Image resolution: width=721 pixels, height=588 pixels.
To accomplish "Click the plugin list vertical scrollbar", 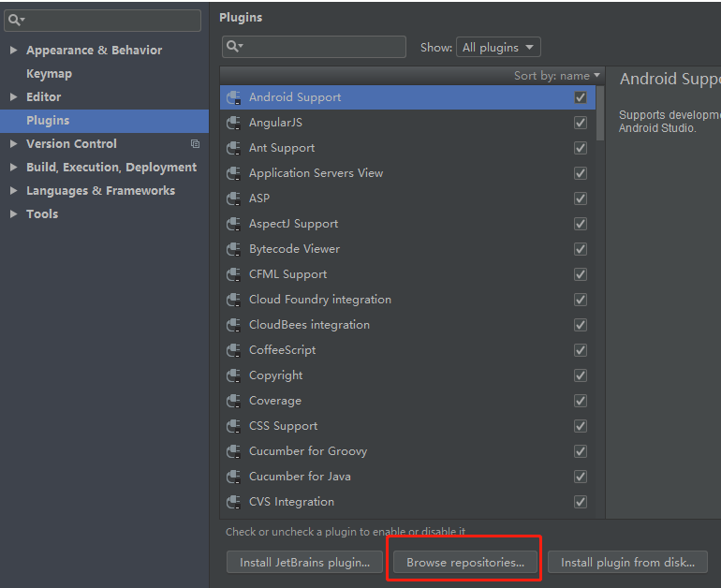I will [600, 112].
